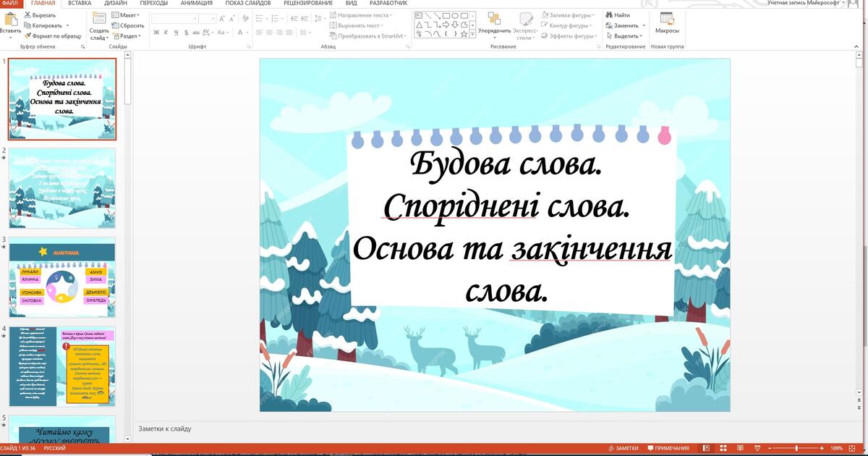Toggle underline Ч formatting
Screen dimensions: 868x456
point(176,32)
